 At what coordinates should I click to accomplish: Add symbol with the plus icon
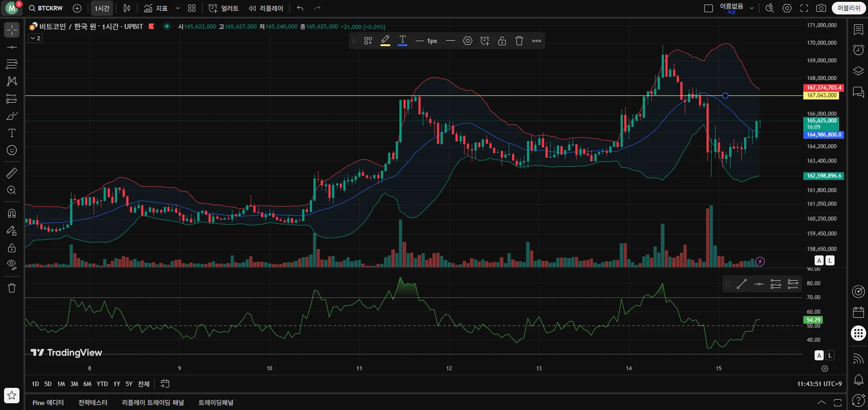(x=77, y=8)
